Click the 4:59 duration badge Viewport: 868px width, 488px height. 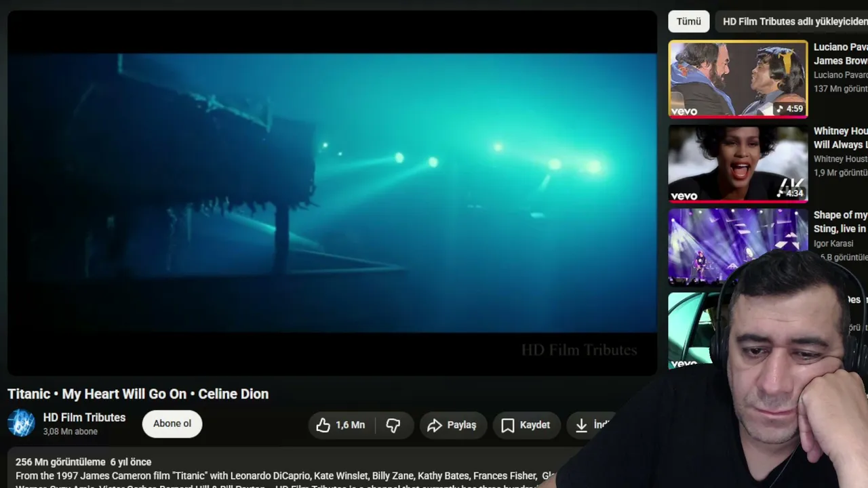point(791,108)
